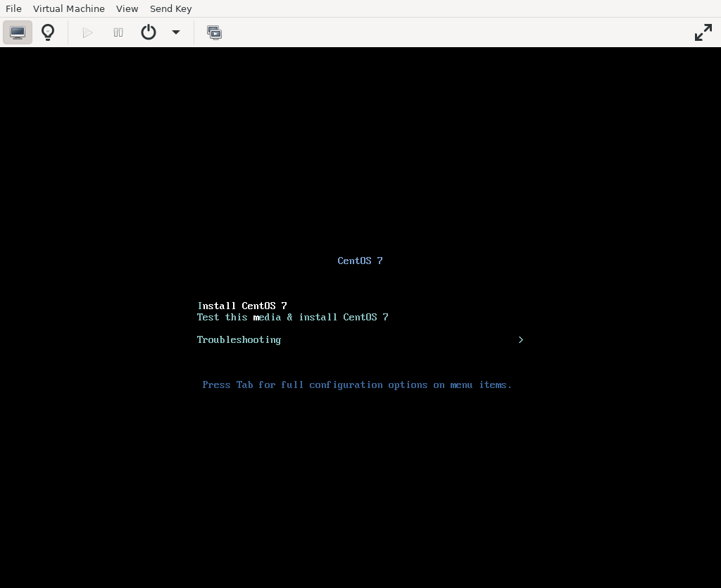Open the Virtual Machine menu

click(69, 8)
